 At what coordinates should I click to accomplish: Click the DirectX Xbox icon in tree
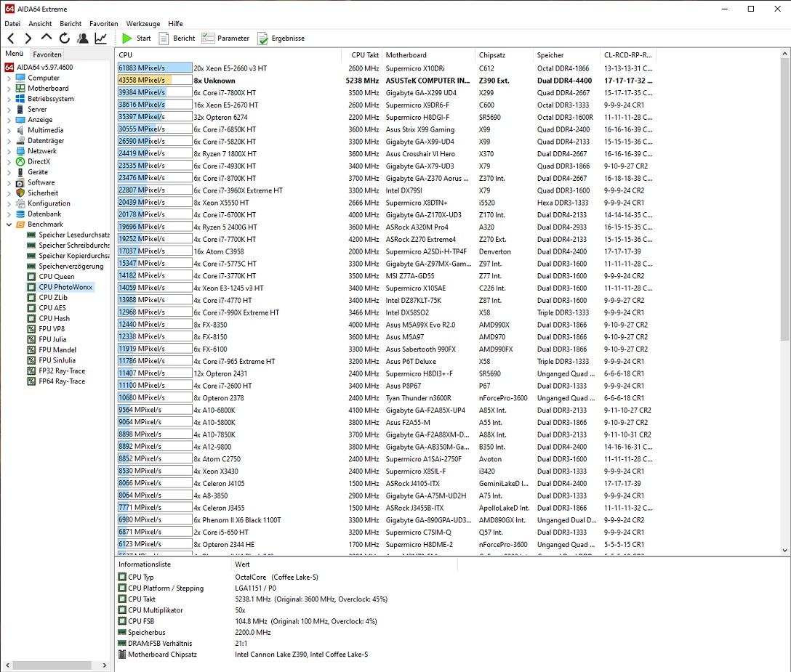(x=20, y=161)
